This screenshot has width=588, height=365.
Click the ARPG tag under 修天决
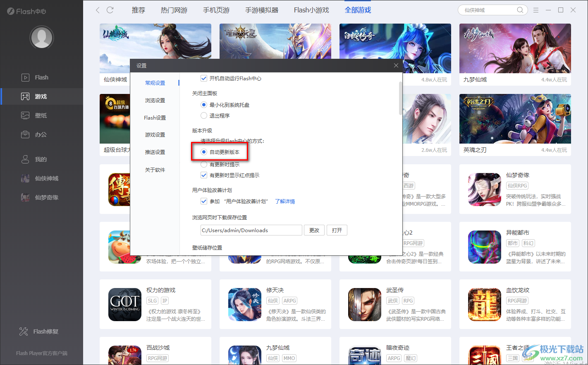[x=290, y=301]
